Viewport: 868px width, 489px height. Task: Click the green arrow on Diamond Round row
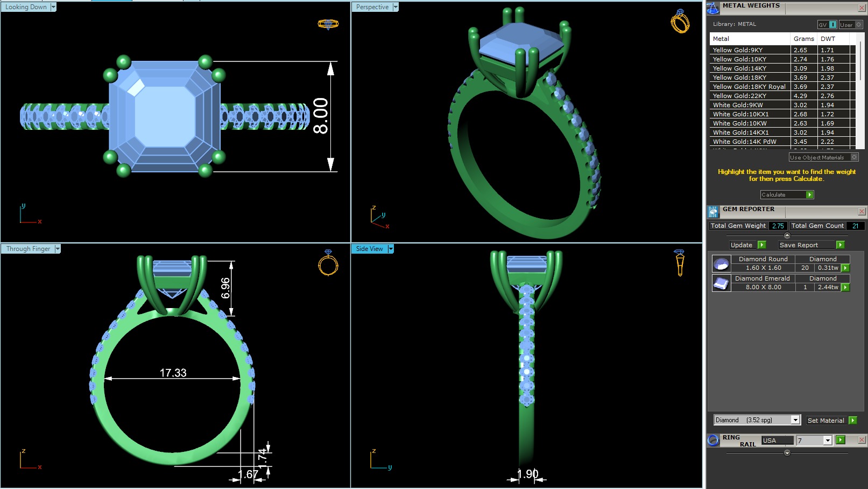coord(845,268)
